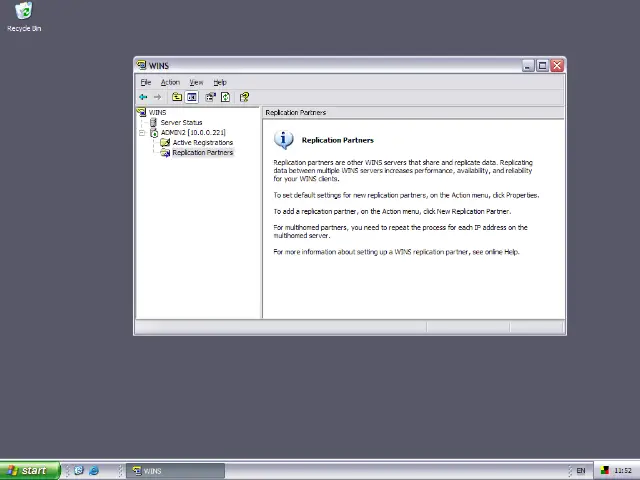
Task: Collapse the ADMIN2 [10.0.0.221] tree node
Action: coord(142,133)
